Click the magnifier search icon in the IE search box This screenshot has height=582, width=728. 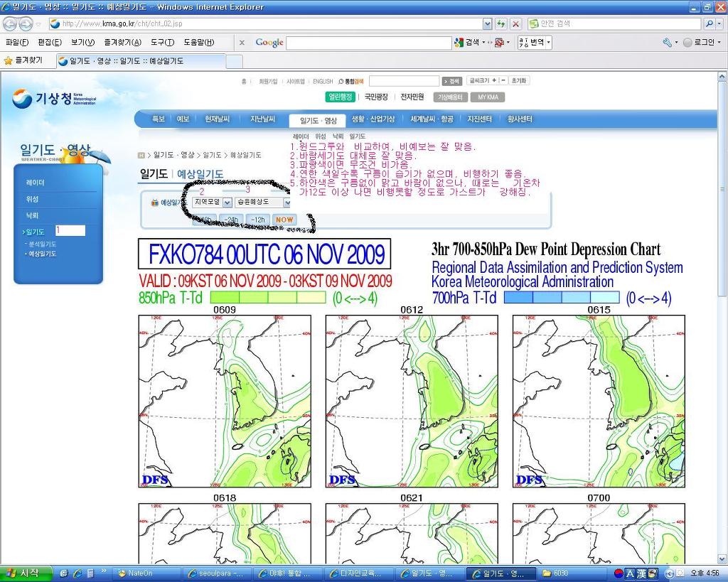pyautogui.click(x=709, y=23)
